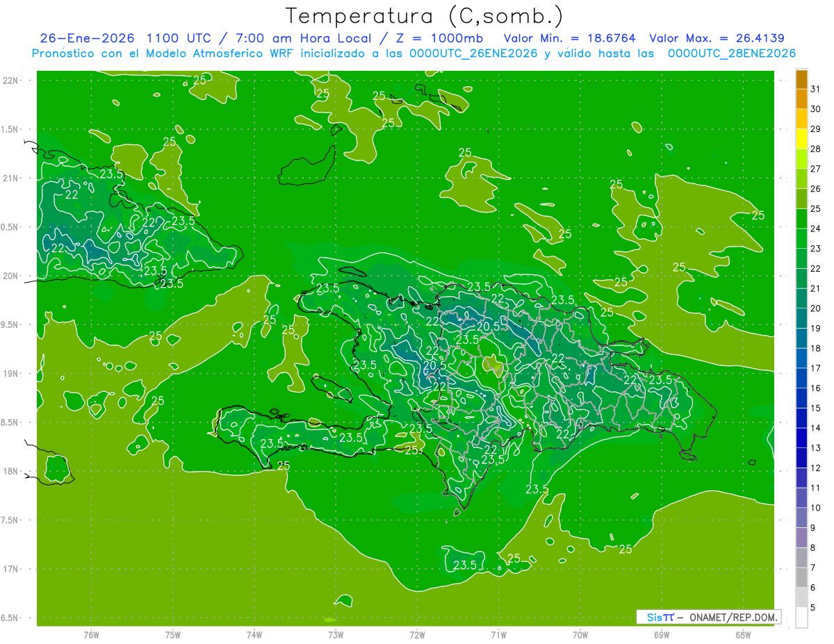Click the title "Temperatura (C,somb.)"

pyautogui.click(x=425, y=15)
